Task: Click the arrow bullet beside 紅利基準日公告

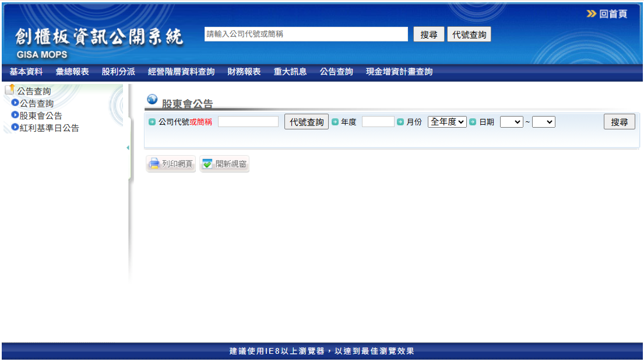Action: tap(15, 128)
